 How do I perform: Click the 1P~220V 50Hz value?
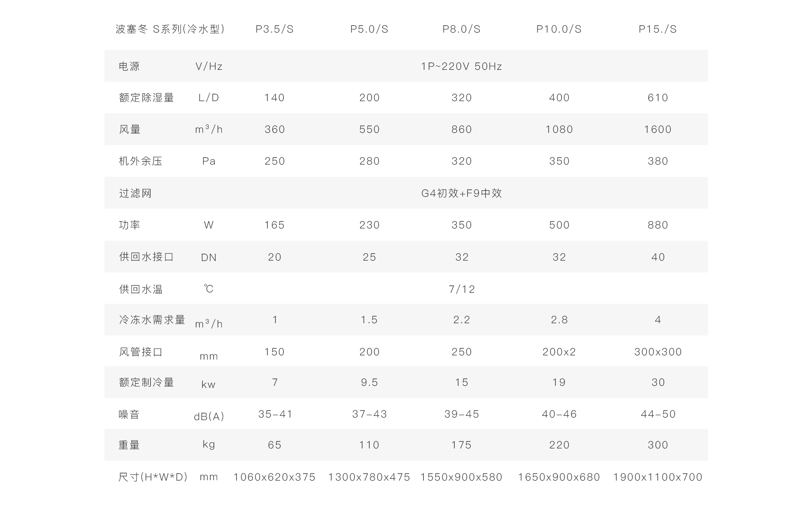click(461, 66)
